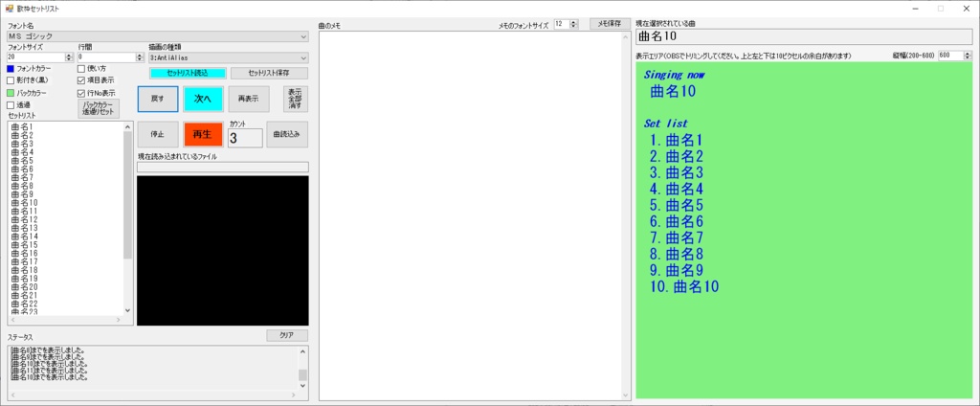The height and width of the screenshot is (406, 980).
Task: Click the Singing now heading in the green area
Action: [x=675, y=75]
